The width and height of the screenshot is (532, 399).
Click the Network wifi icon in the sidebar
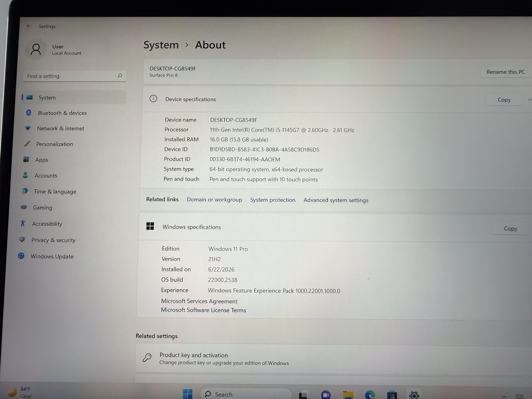28,128
